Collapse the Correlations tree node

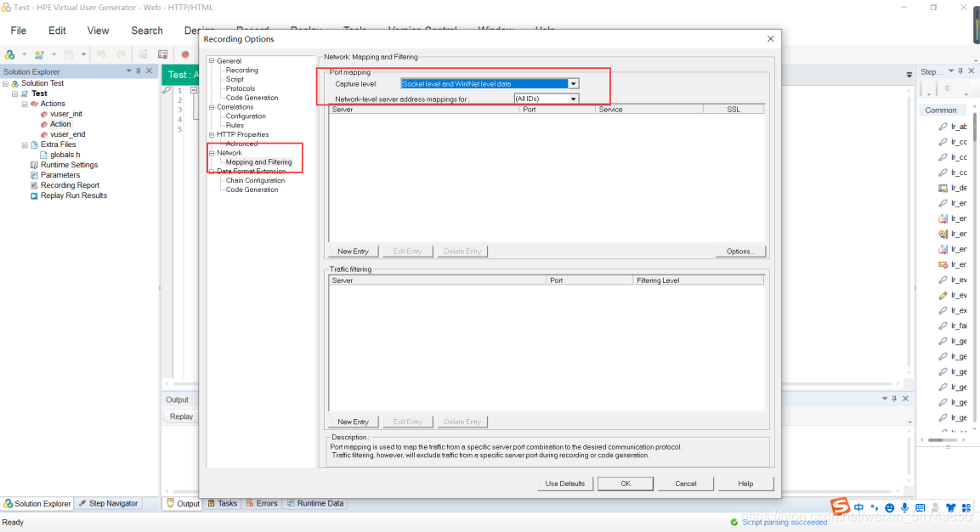pyautogui.click(x=212, y=107)
